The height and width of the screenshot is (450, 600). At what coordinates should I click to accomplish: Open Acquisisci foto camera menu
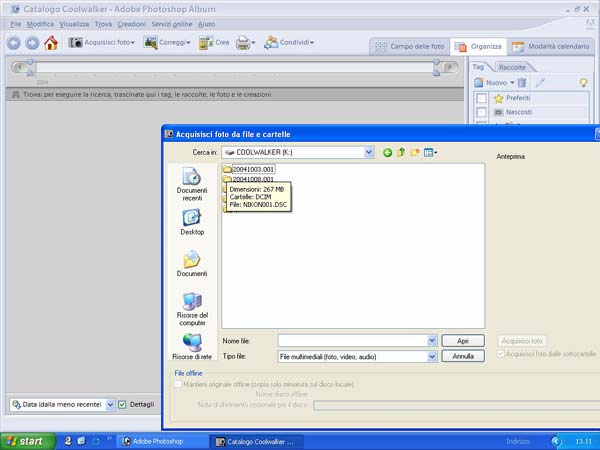102,42
